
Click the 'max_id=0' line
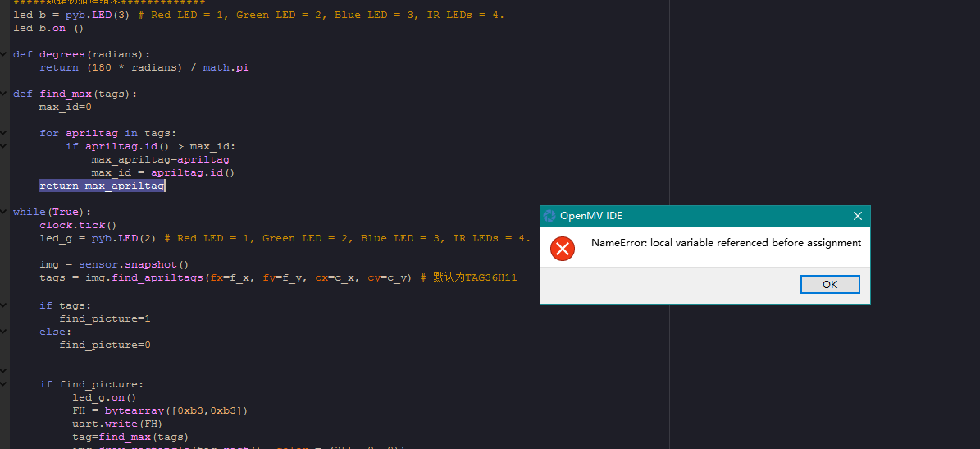[66, 107]
